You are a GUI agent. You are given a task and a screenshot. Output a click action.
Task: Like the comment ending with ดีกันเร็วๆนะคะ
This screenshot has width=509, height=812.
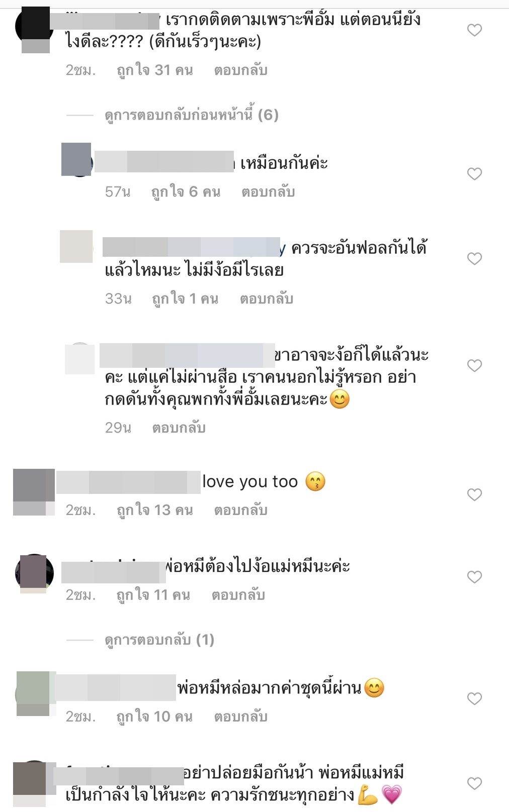click(474, 30)
